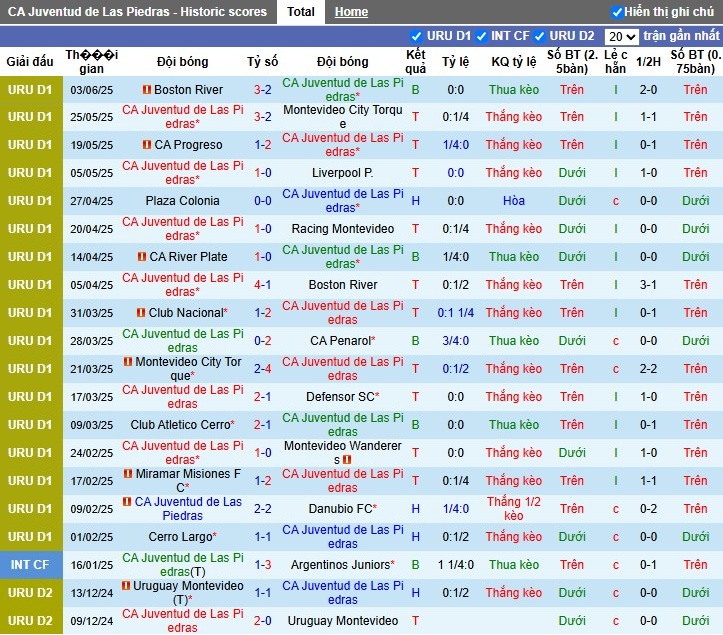Open Montevideo City Torque link on 25/05/25

coord(343,117)
